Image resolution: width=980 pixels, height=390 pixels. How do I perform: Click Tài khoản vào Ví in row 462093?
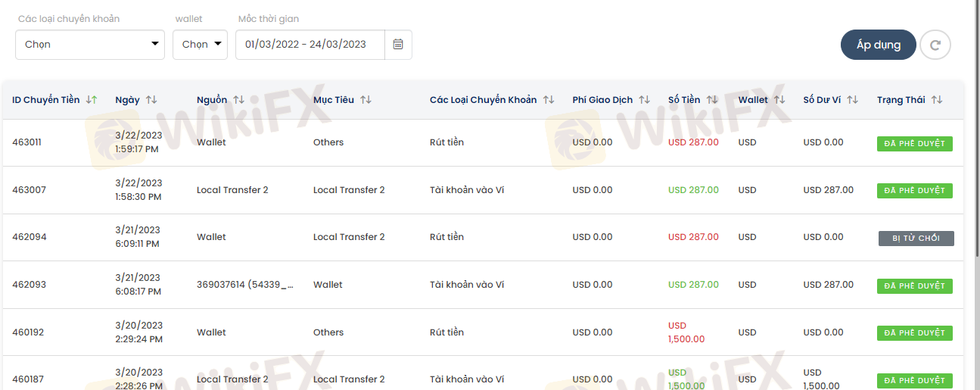467,285
